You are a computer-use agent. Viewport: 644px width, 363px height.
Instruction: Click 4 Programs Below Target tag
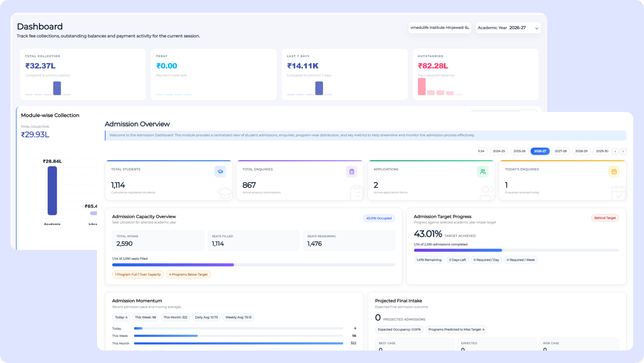pos(188,274)
